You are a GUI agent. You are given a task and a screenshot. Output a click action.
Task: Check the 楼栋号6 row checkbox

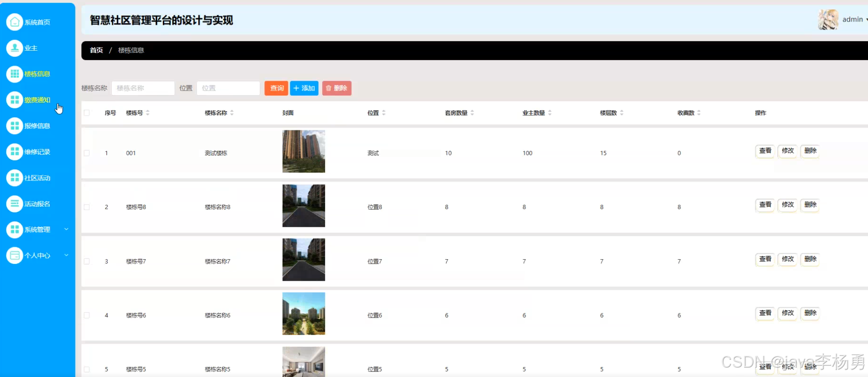[x=87, y=315]
